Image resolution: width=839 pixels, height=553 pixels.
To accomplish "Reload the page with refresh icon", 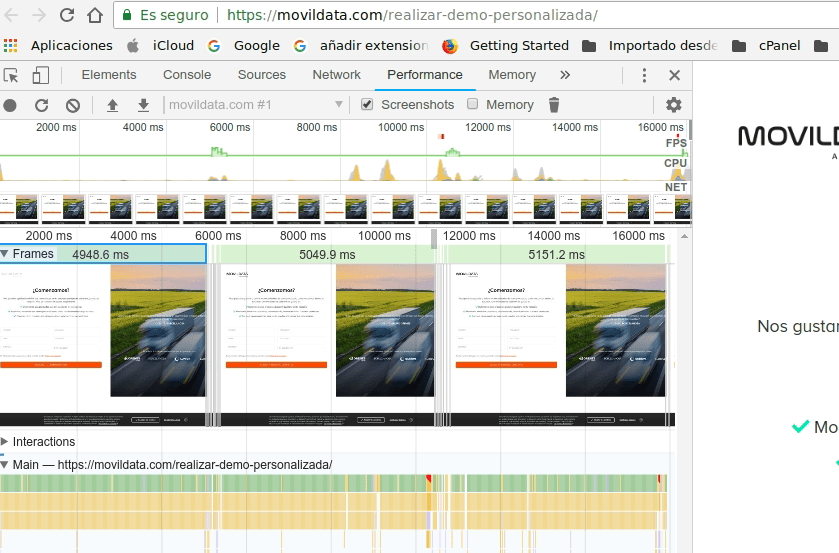I will coord(67,15).
